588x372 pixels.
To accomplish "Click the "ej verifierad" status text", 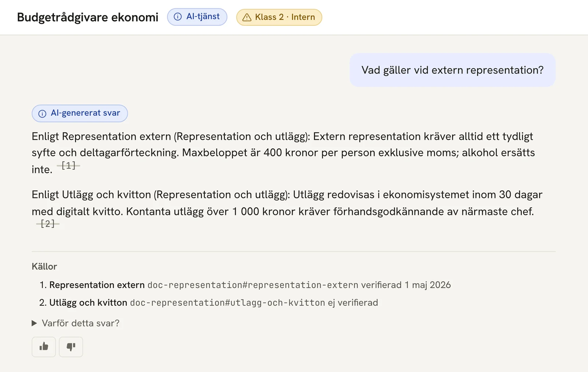I will [353, 302].
